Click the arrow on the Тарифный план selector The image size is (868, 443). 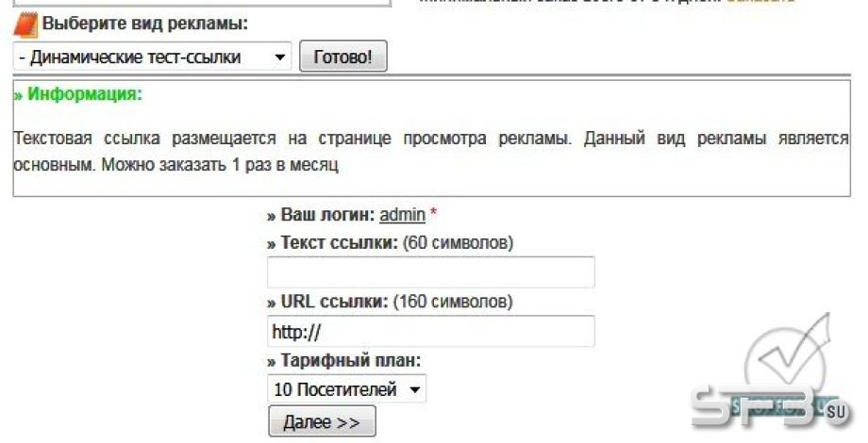click(x=414, y=390)
